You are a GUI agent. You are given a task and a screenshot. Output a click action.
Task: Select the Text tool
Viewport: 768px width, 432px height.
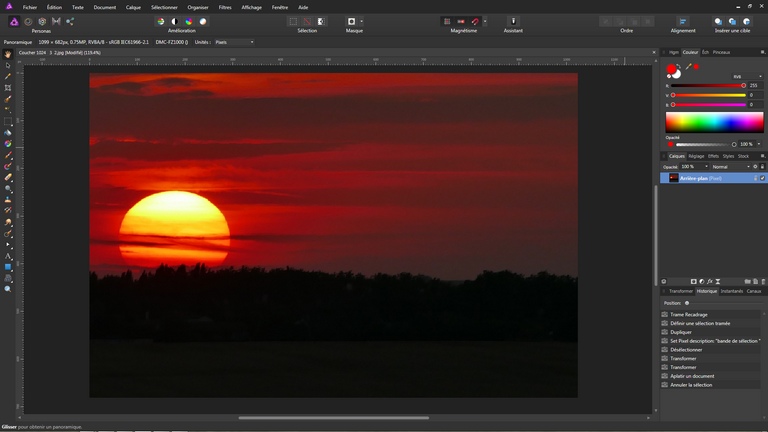(x=8, y=256)
